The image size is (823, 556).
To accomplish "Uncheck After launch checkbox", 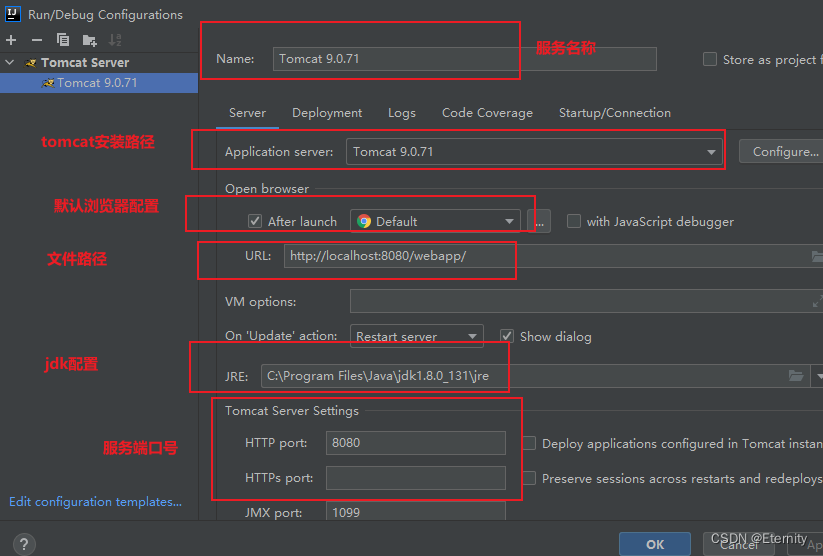I will [255, 221].
